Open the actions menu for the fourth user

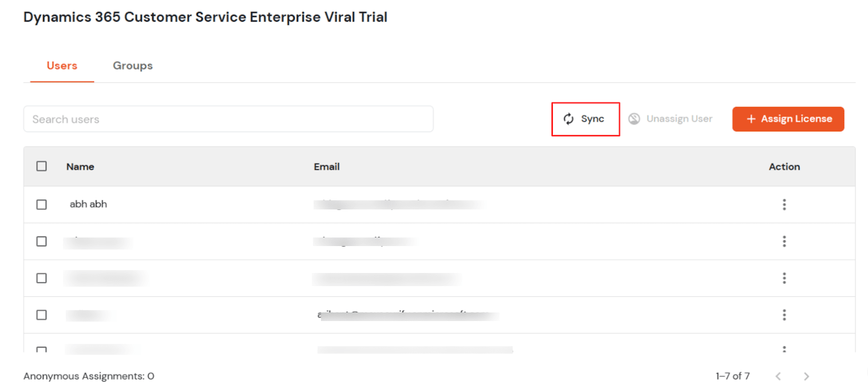[784, 315]
